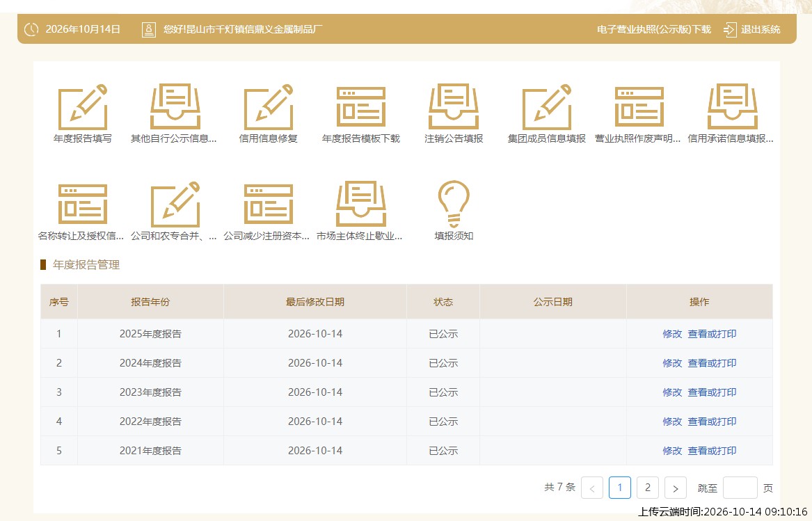Modify the 2023年度报告
The height and width of the screenshot is (521, 812).
click(672, 392)
